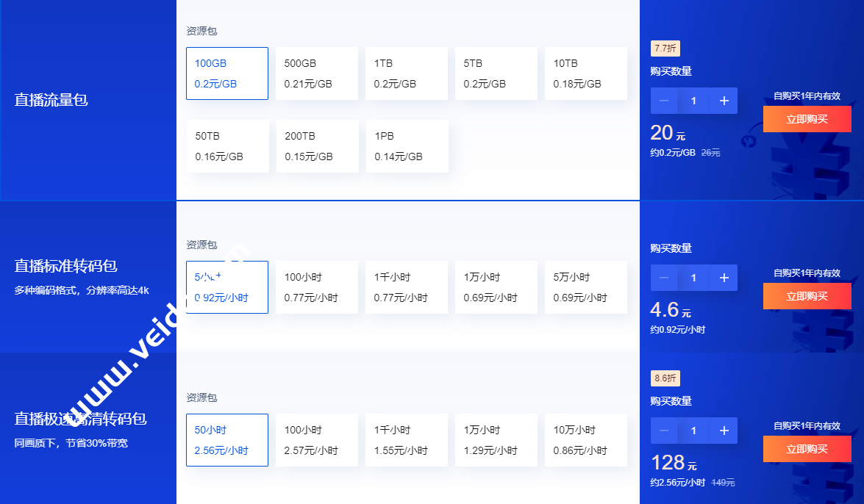Decrease quantity for 直播标准转码包
The image size is (864, 504).
click(664, 278)
